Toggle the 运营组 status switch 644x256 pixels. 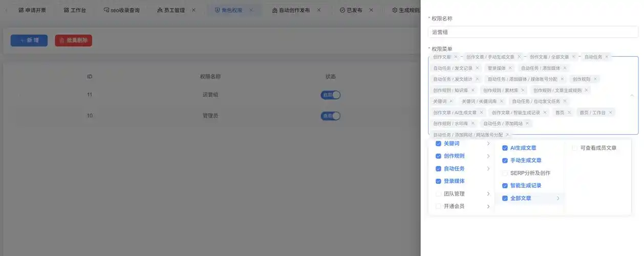[331, 95]
